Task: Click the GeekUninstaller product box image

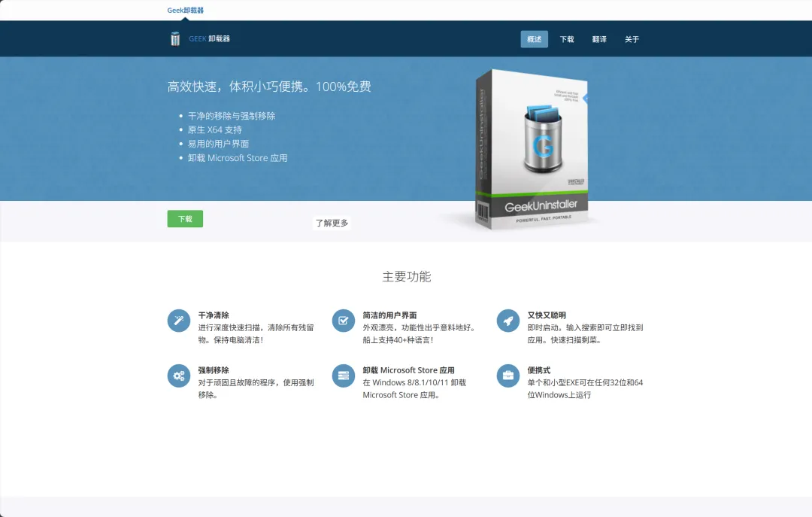Action: click(532, 149)
